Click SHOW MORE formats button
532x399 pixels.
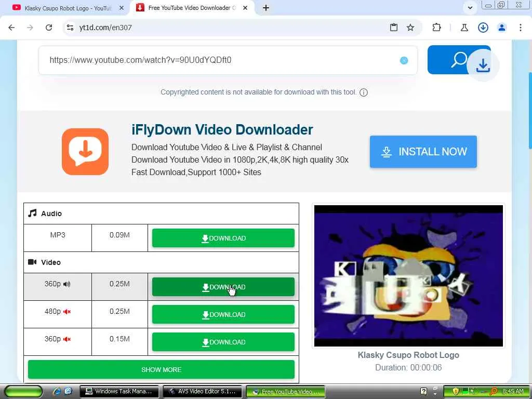(161, 369)
